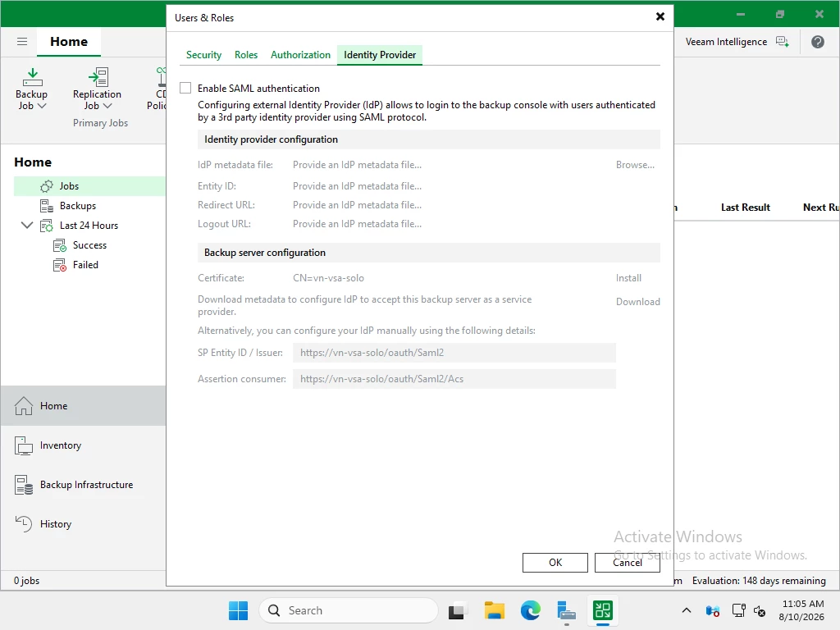This screenshot has height=630, width=840.
Task: Click the Backups node icon
Action: [47, 206]
